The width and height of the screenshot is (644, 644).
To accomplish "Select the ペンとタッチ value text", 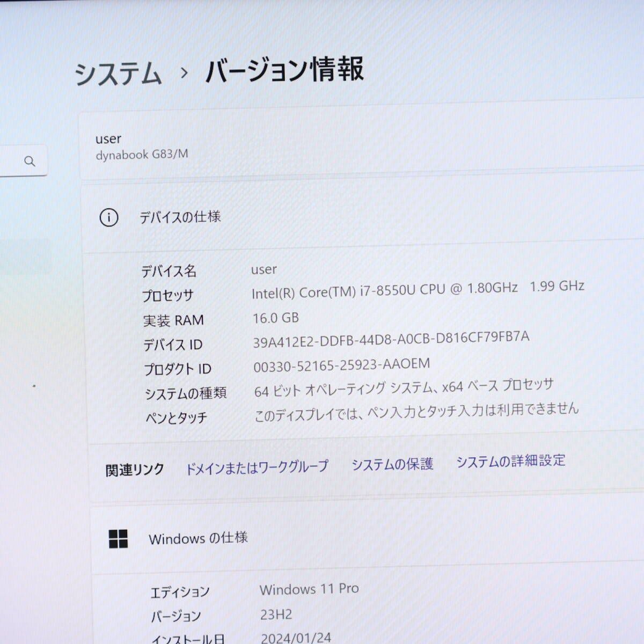I will coord(416,412).
